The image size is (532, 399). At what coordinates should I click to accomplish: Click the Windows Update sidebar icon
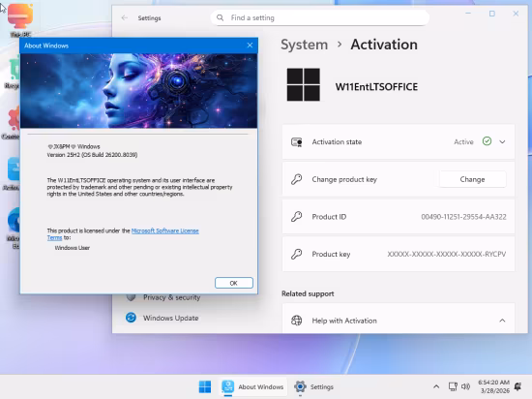point(131,318)
